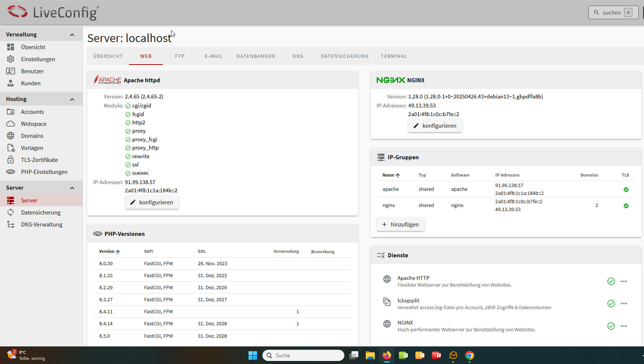
Task: Click the Datensicherung sync icon in sidebar
Action: point(11,212)
